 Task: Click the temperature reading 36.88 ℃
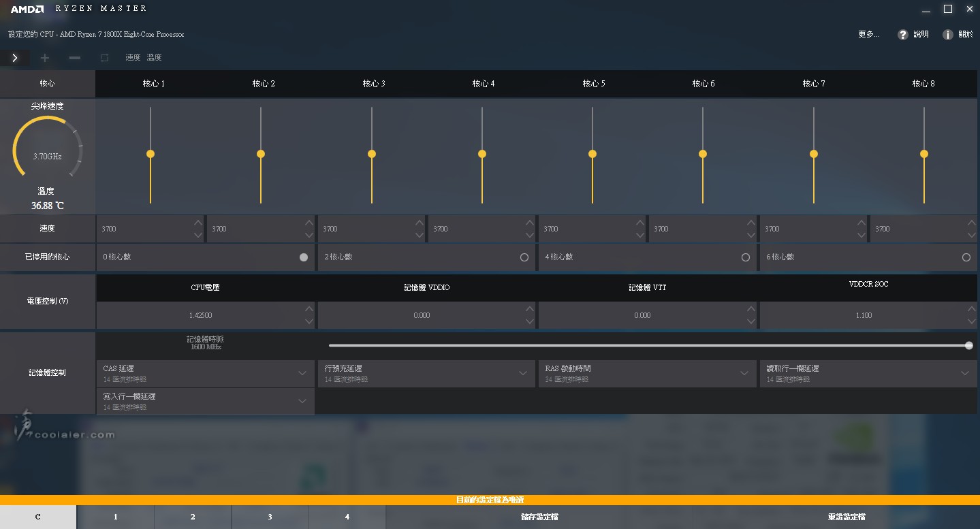48,206
